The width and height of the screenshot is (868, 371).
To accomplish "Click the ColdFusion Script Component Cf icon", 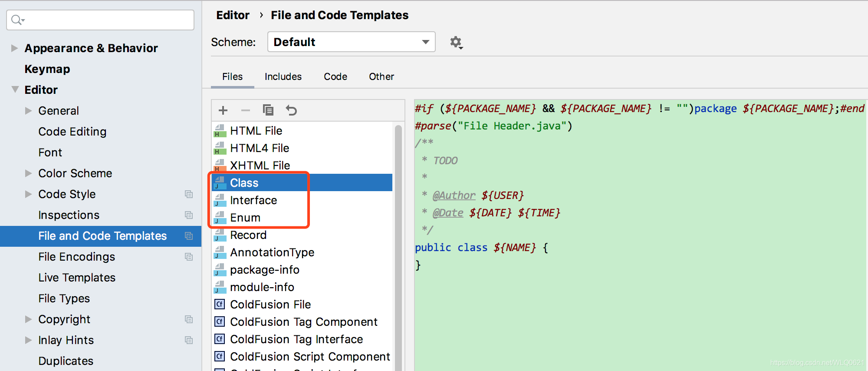I will click(220, 356).
